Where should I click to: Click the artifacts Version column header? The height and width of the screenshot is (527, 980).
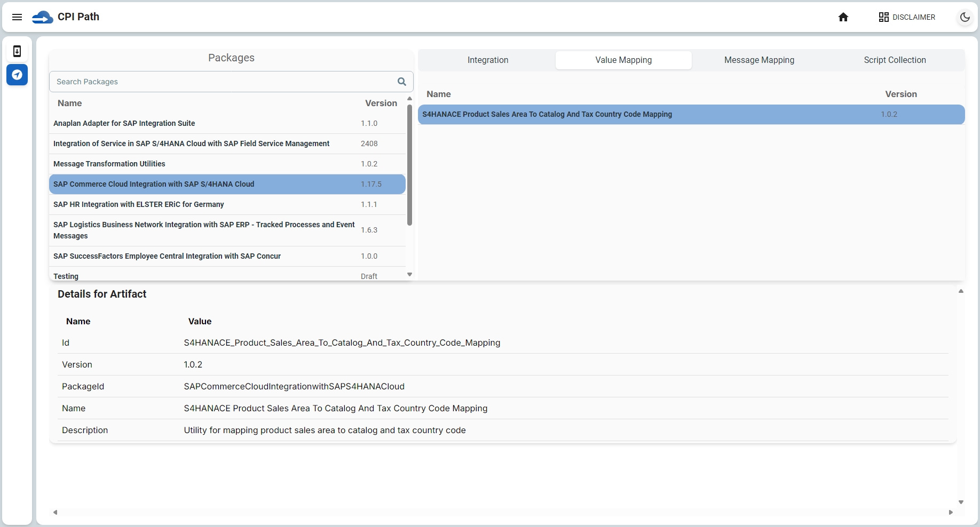point(901,94)
